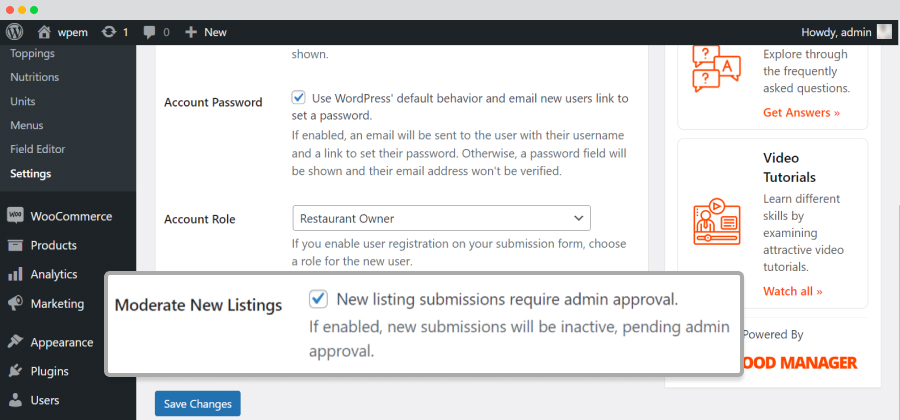Click the New content plus icon
This screenshot has width=900, height=420.
(x=191, y=32)
